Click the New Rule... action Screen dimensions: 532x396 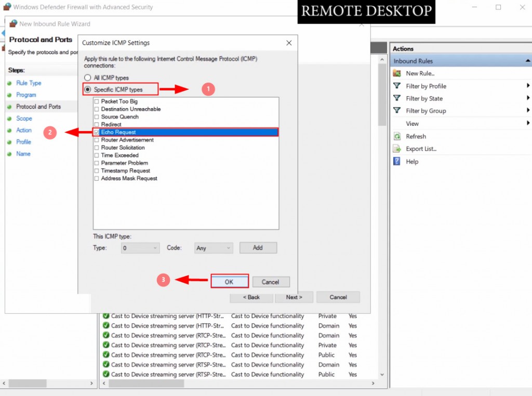click(x=420, y=73)
